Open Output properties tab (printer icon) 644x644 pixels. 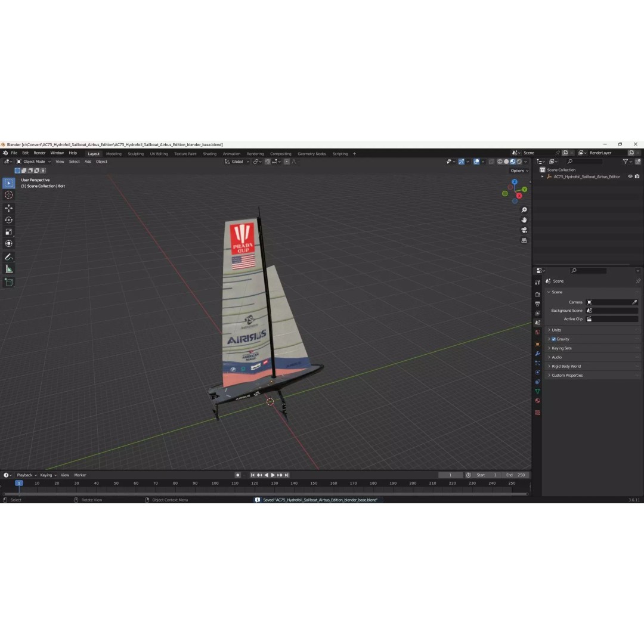click(537, 304)
